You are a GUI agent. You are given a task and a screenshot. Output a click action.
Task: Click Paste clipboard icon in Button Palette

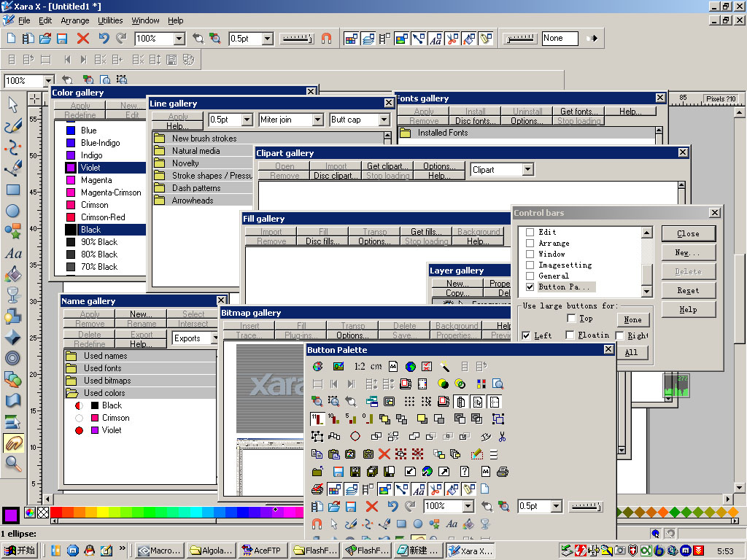point(333,454)
